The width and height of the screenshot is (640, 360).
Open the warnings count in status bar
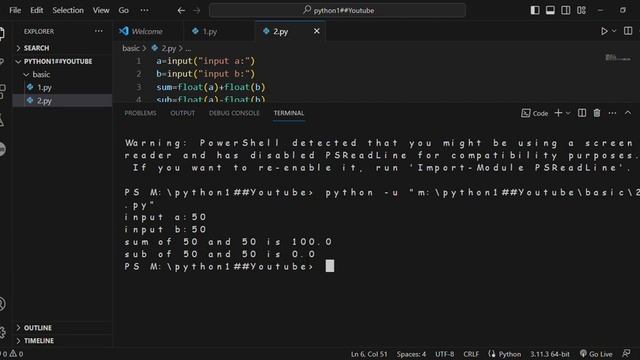pyautogui.click(x=16, y=354)
